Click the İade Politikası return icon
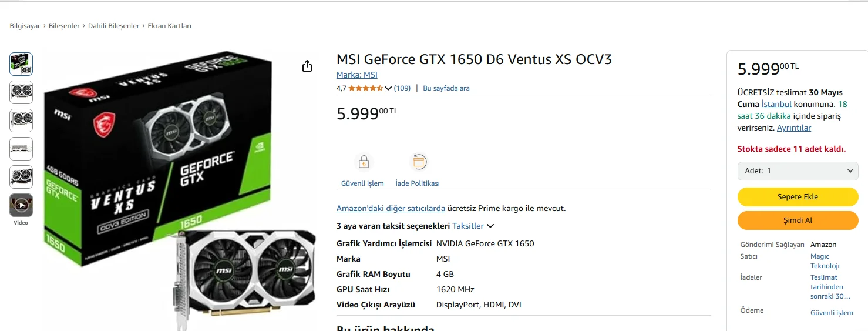Screen dimensions: 868x331 click(418, 162)
